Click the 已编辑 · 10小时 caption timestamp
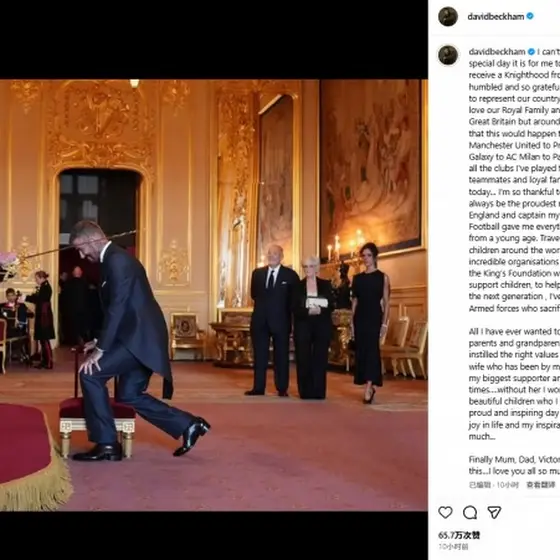 click(x=494, y=485)
